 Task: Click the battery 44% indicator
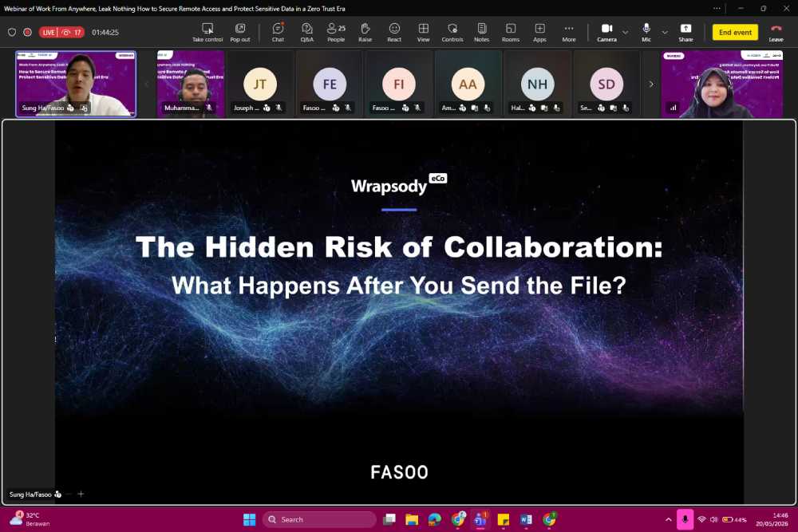734,519
